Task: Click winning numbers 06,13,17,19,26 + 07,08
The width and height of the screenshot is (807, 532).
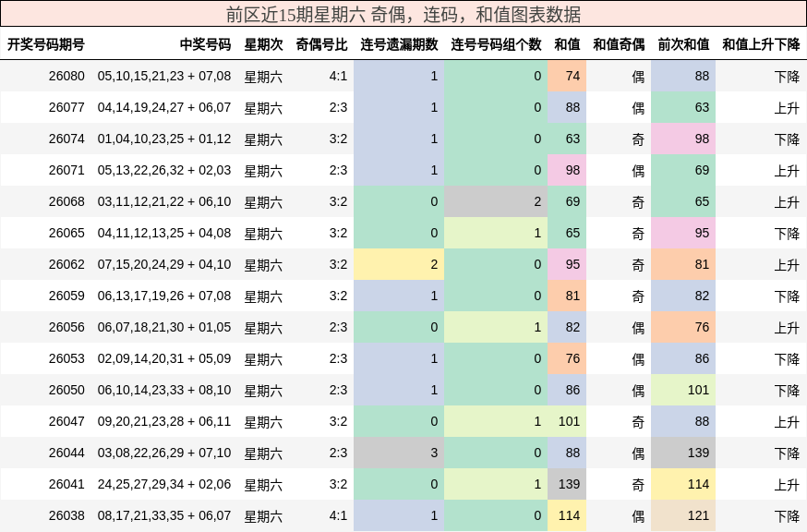Action: point(164,296)
